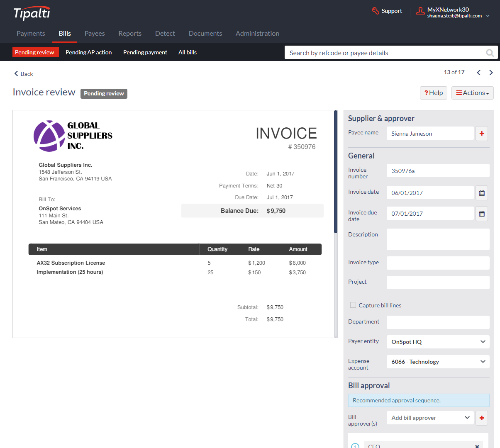Open the Payments tab
Viewport: 500px width, 448px height.
pos(31,34)
